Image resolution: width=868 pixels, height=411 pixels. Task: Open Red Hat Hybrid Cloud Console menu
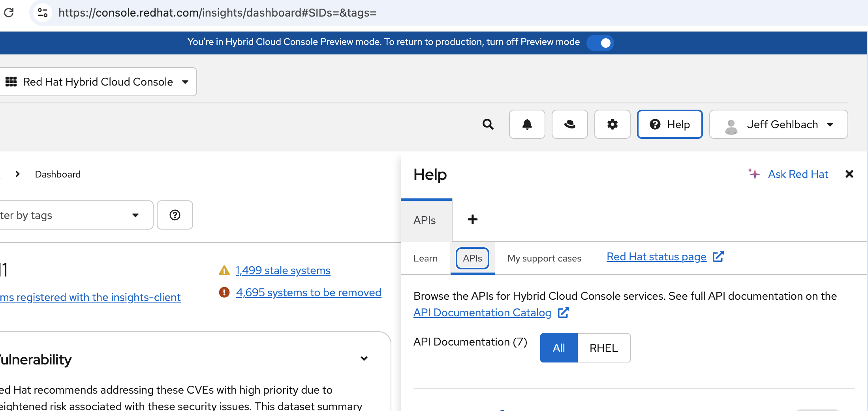98,82
